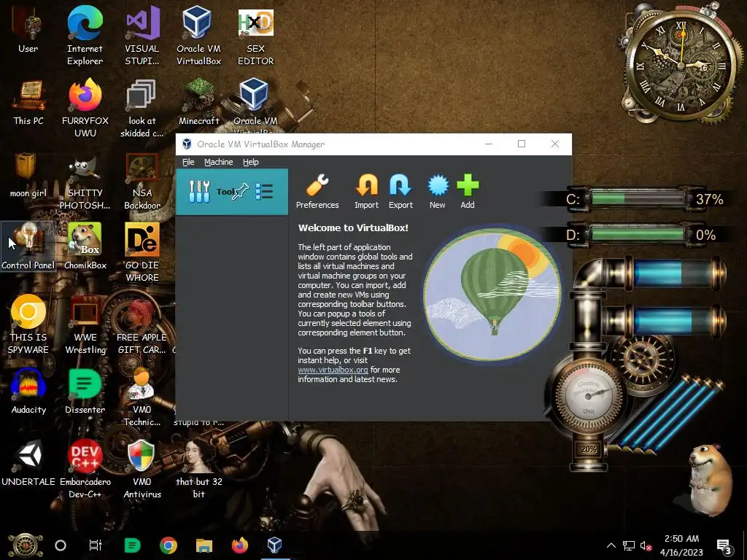Open the Tools list menu icon
The image size is (747, 560).
(264, 192)
